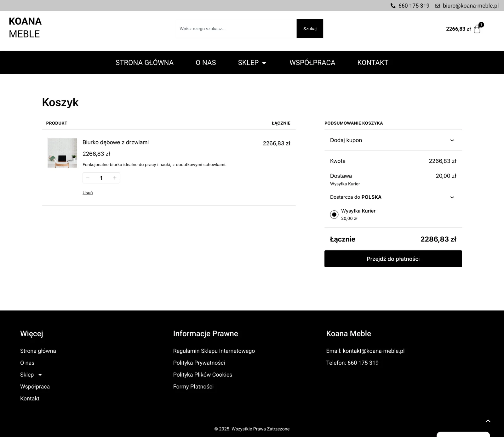Open Formy Płatności footer link
Viewport: 504px width, 437px height.
[x=193, y=387]
